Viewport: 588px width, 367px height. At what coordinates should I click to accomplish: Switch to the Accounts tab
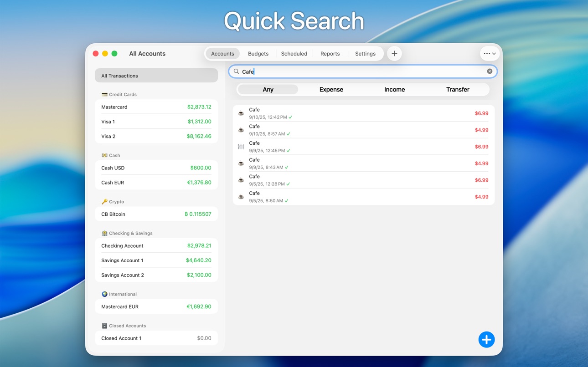coord(222,54)
